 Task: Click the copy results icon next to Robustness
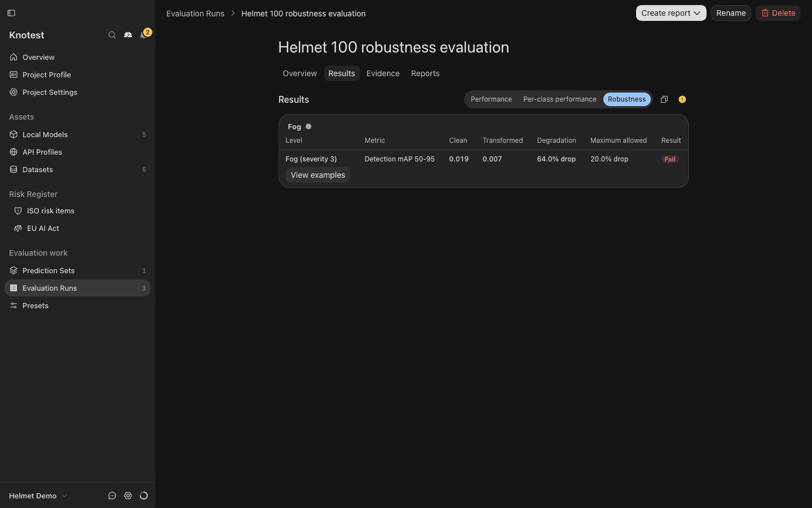click(664, 99)
